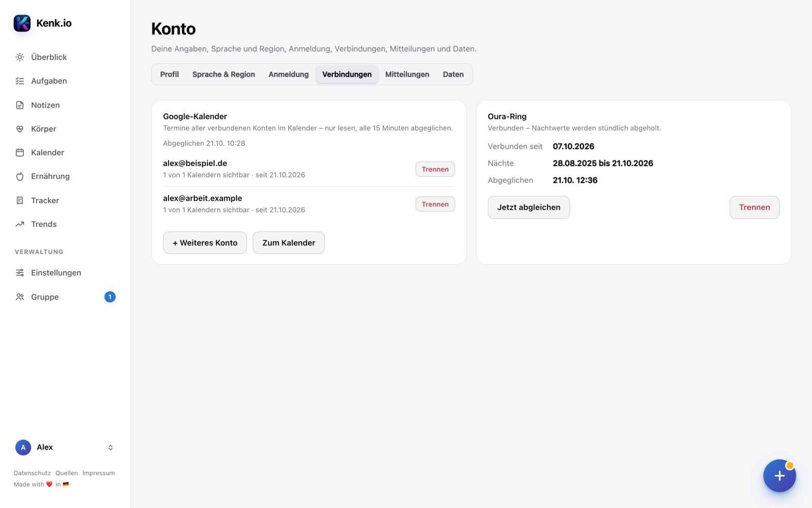This screenshot has width=812, height=508.
Task: Select the Verbindungen tab
Action: 347,75
